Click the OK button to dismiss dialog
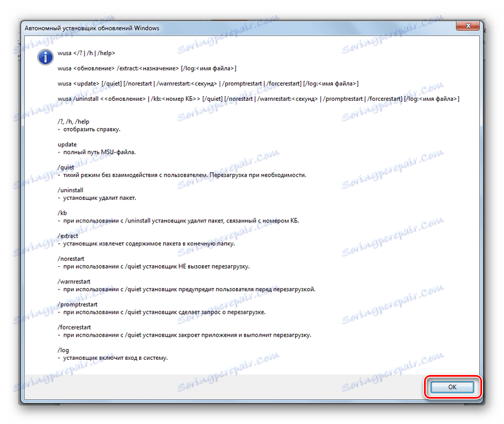Screen dimensions: 504x424 [x=452, y=387]
